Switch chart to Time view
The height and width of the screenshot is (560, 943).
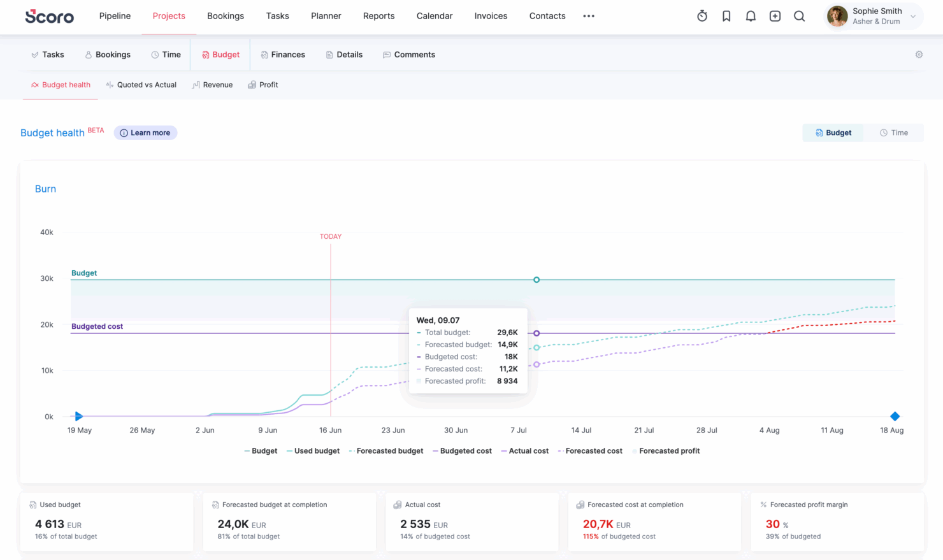point(894,133)
